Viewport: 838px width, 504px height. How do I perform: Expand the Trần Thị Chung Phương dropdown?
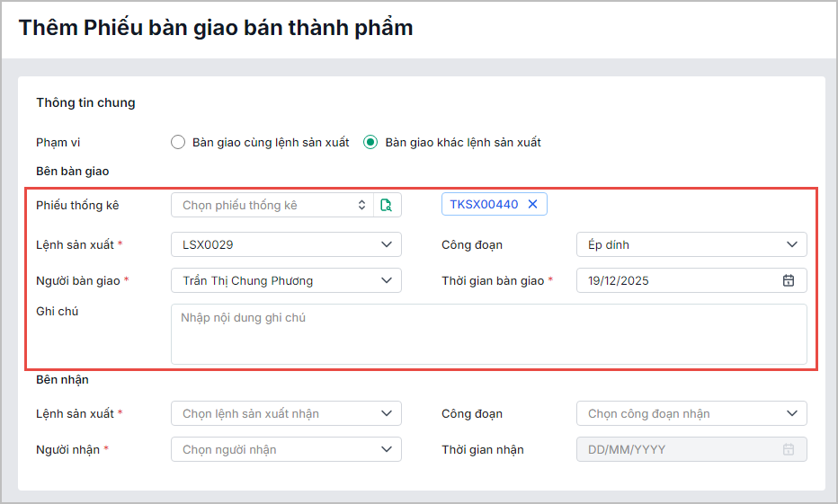(387, 280)
